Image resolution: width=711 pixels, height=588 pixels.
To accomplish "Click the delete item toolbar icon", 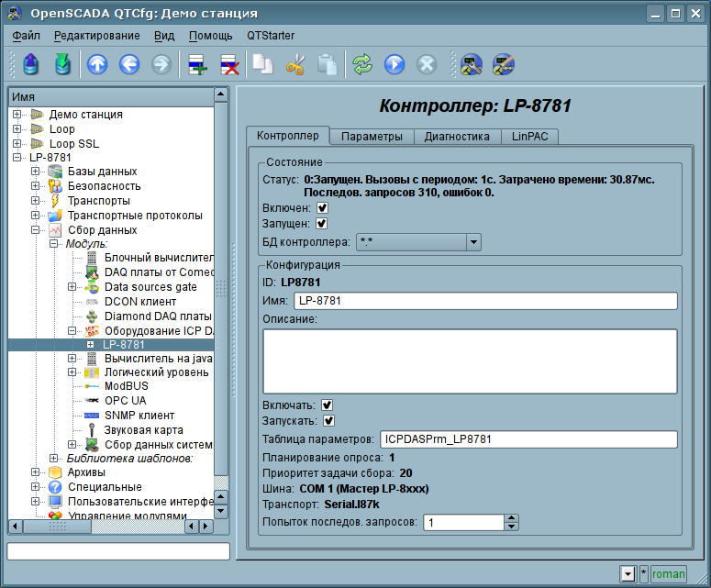I will (228, 64).
